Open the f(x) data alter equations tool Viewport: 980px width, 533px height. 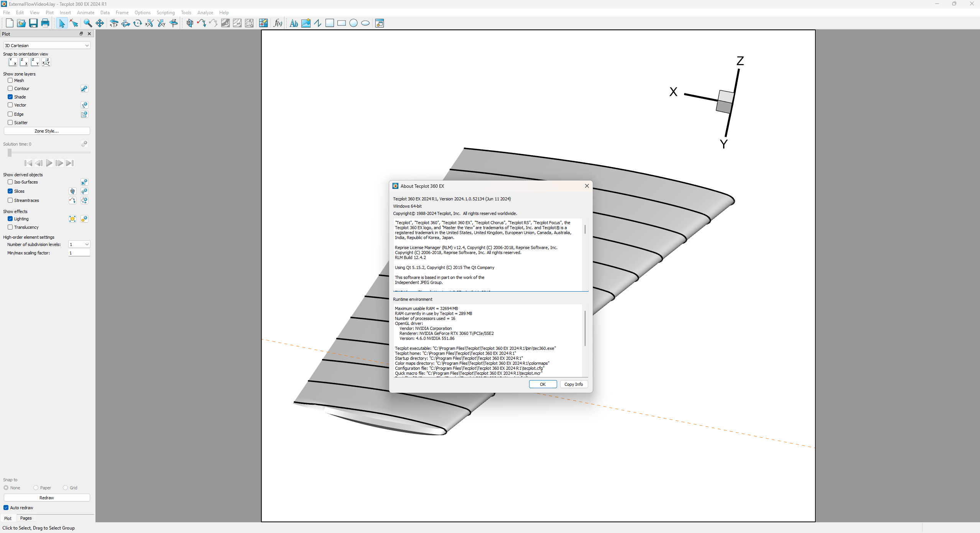tap(278, 23)
